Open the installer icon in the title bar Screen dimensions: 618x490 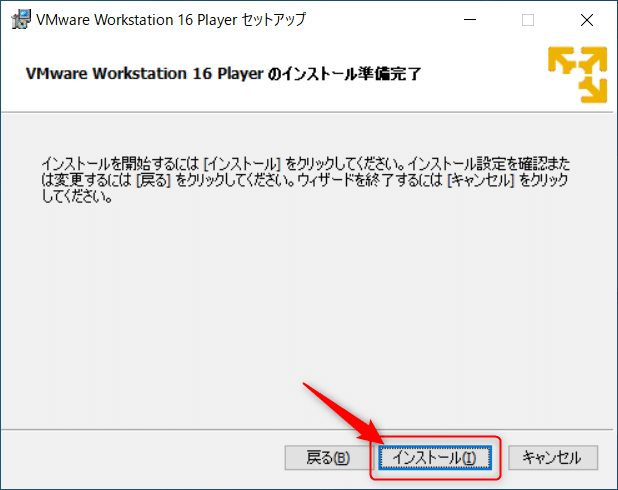click(21, 19)
